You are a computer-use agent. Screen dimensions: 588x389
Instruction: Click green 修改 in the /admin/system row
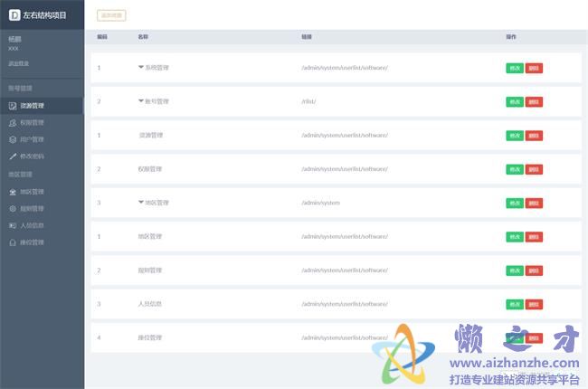click(x=515, y=204)
